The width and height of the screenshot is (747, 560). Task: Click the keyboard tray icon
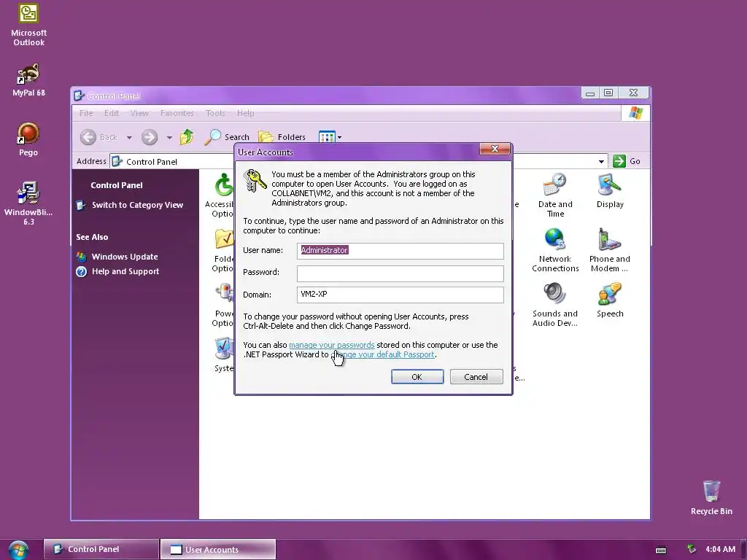point(661,550)
